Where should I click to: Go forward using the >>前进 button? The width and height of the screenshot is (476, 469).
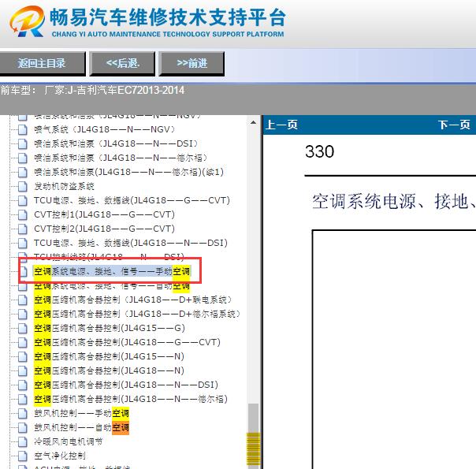pos(192,63)
